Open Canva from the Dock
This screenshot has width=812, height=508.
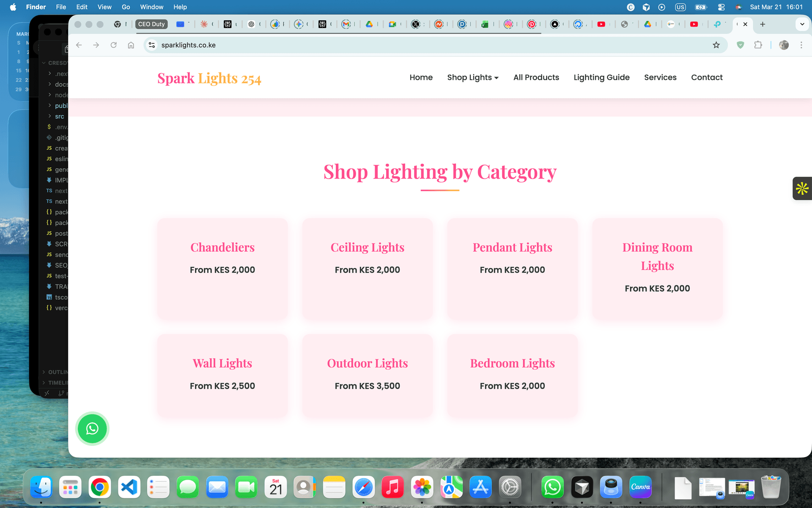coord(640,487)
